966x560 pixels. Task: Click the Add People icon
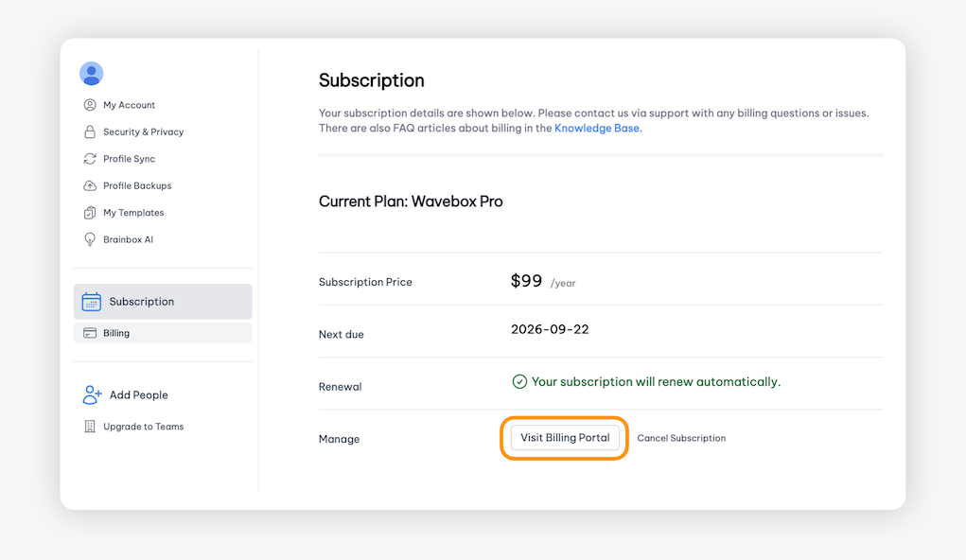coord(92,395)
